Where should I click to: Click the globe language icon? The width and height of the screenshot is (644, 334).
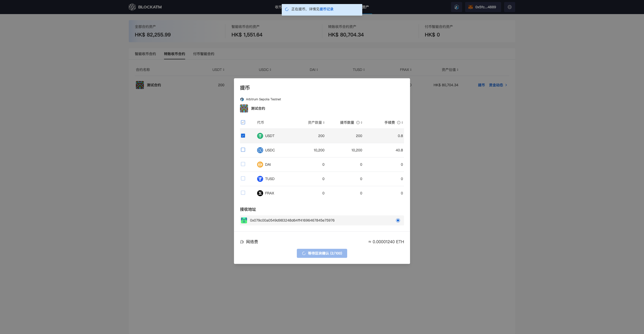tap(509, 7)
